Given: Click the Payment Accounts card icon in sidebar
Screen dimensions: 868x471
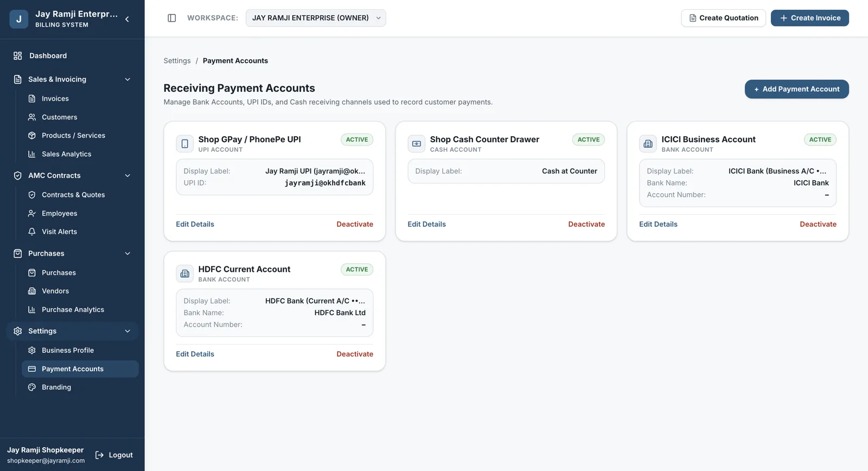Looking at the screenshot, I should 32,369.
